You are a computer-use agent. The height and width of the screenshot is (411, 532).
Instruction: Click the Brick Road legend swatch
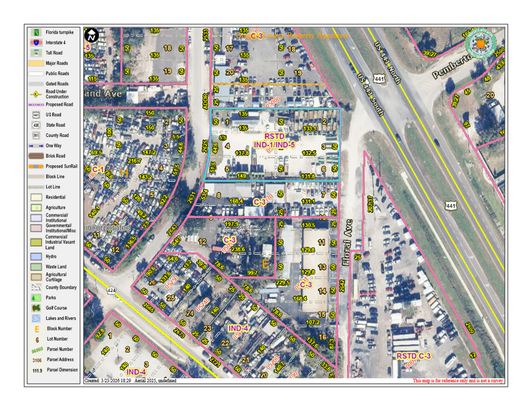pos(35,156)
